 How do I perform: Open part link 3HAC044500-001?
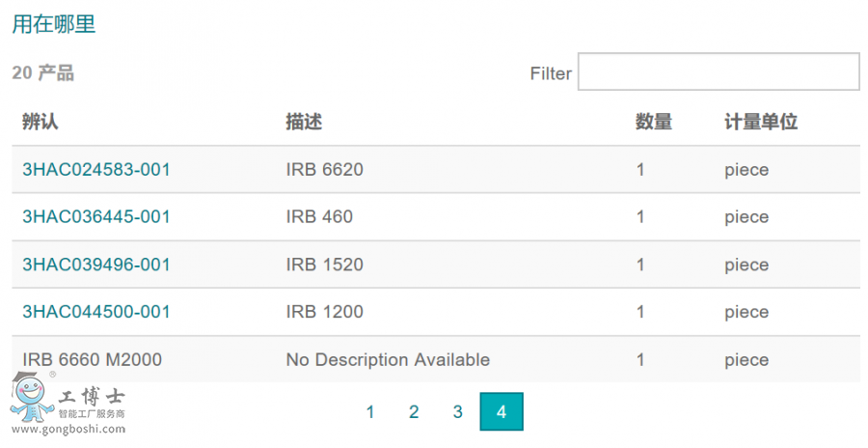pyautogui.click(x=96, y=312)
